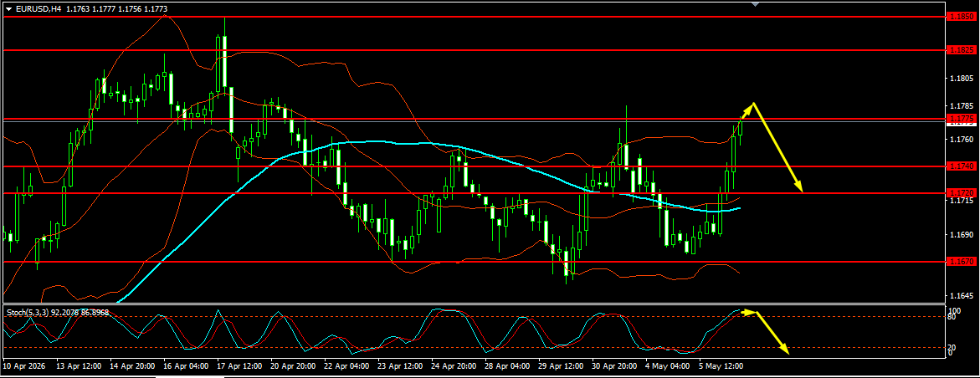Click the gray chart shift marker at top
Image resolution: width=980 pixels, height=378 pixels.
tap(755, 3)
